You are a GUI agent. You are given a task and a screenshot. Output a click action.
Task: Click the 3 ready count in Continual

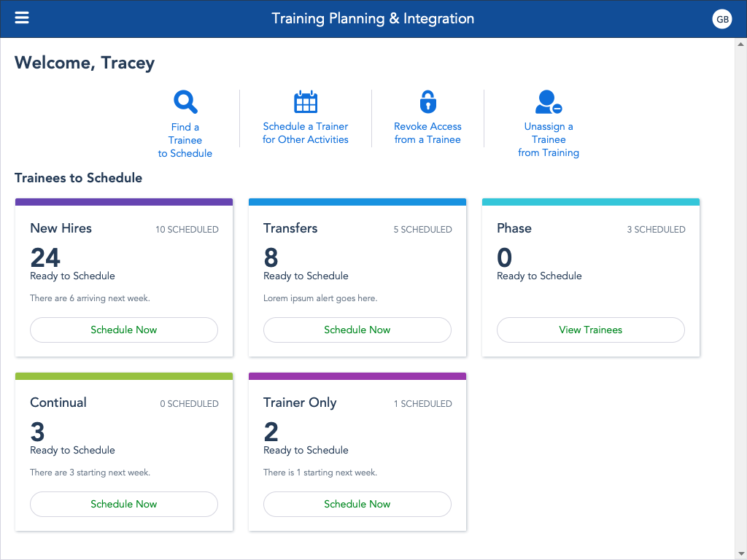click(x=38, y=432)
